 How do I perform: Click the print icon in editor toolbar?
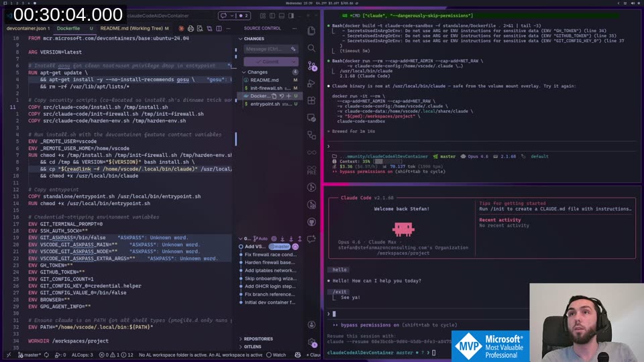click(x=191, y=28)
